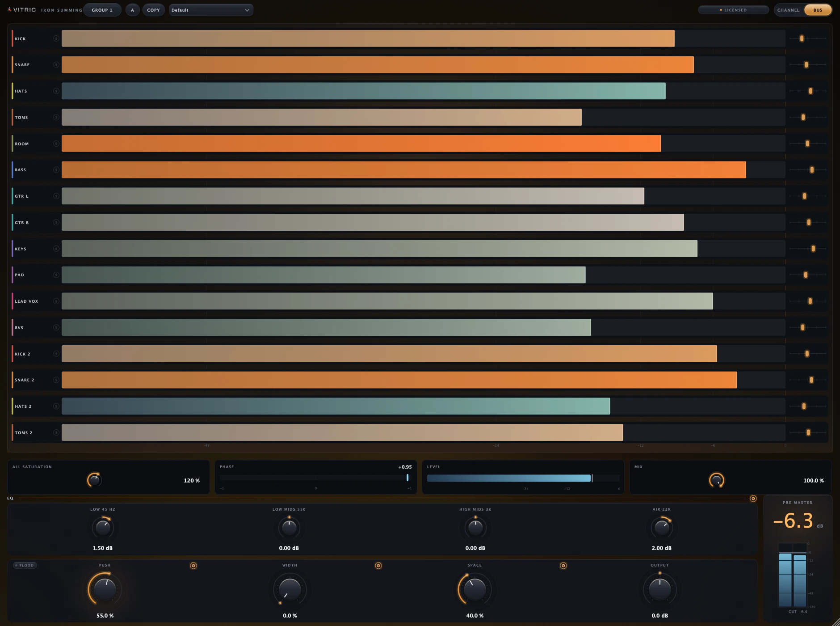Click the PAD channel name label

20,275
